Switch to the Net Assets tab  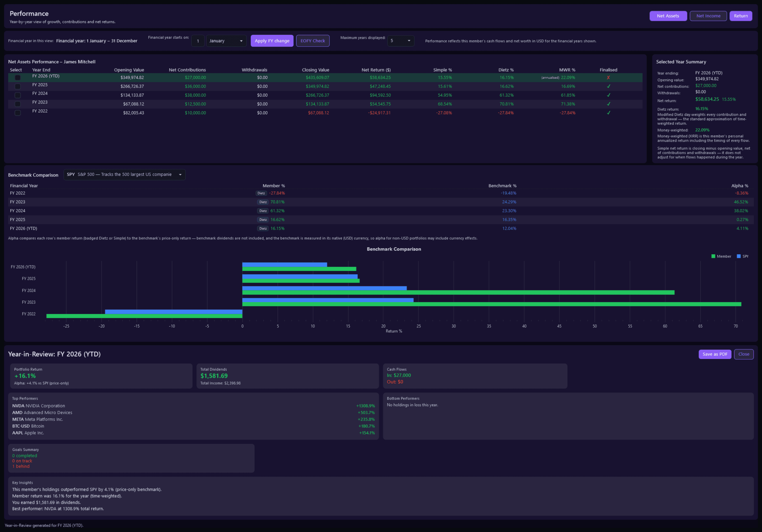[668, 16]
